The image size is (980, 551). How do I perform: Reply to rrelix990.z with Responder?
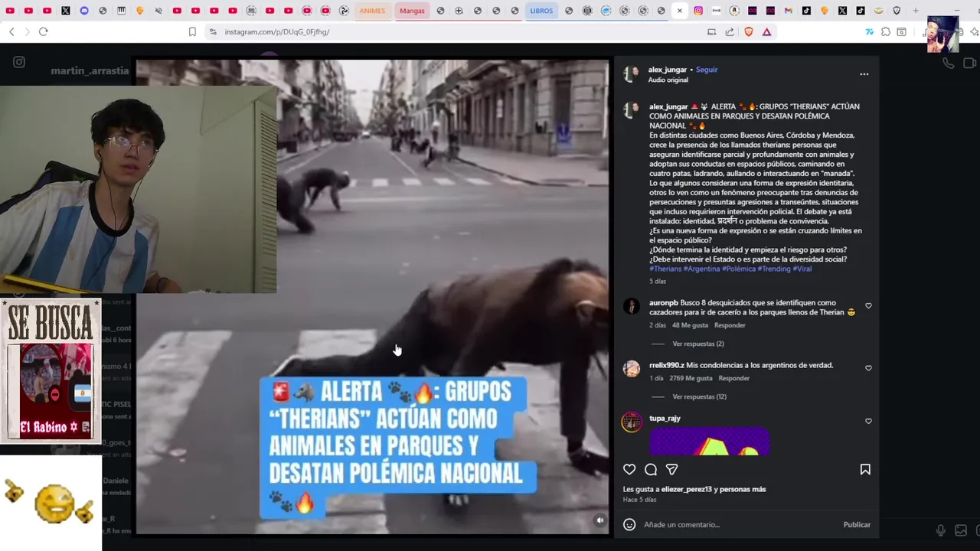coord(733,378)
